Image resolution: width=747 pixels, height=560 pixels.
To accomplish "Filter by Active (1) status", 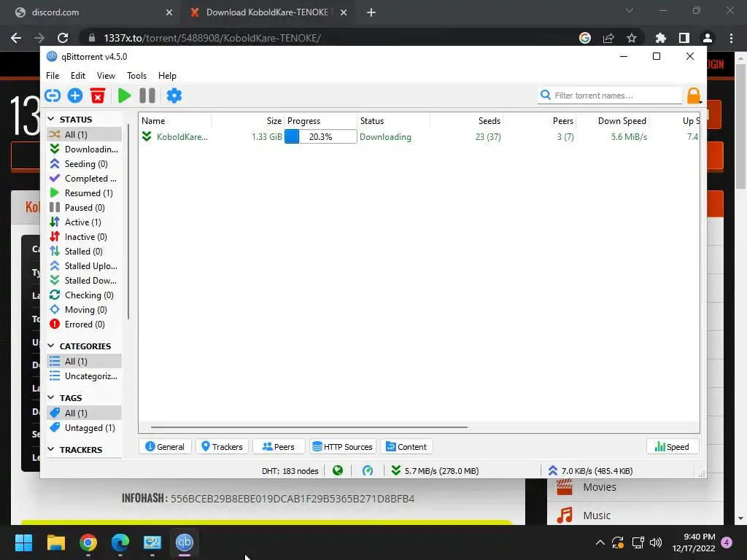I will [85, 222].
